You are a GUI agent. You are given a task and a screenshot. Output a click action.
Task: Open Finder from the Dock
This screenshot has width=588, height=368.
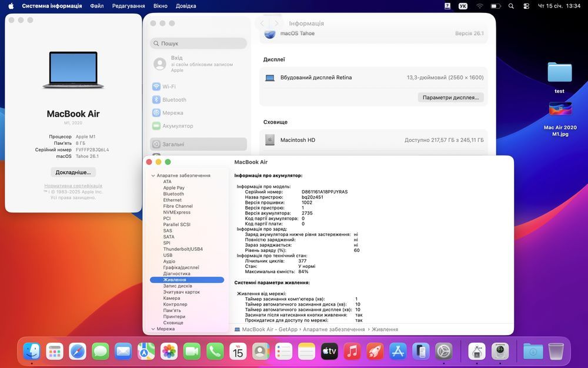[x=32, y=352]
